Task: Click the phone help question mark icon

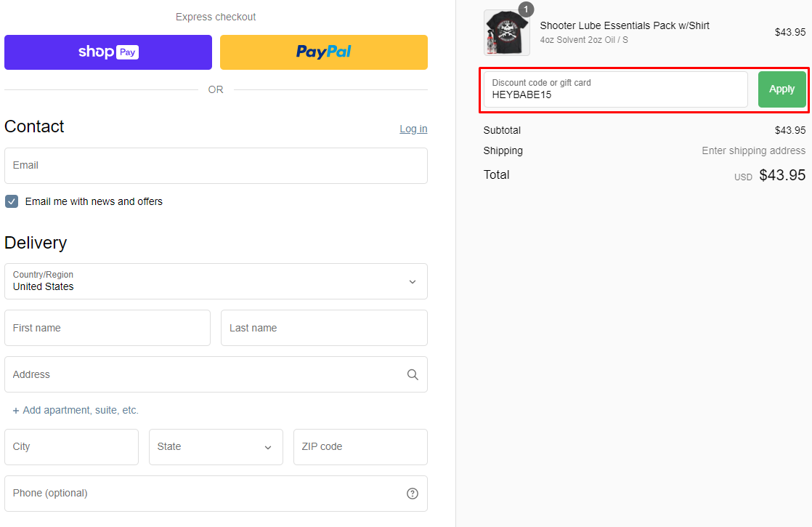Action: pyautogui.click(x=413, y=494)
